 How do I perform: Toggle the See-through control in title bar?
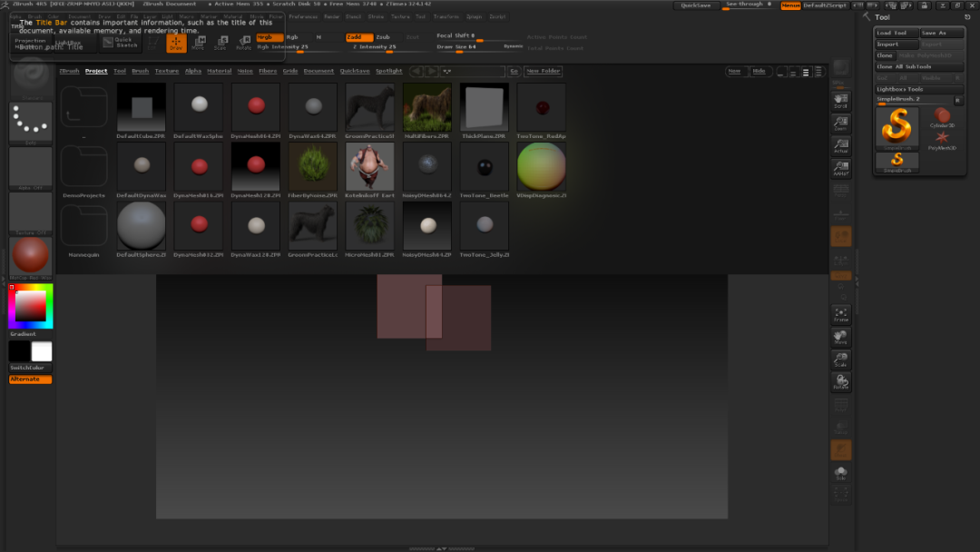point(749,5)
